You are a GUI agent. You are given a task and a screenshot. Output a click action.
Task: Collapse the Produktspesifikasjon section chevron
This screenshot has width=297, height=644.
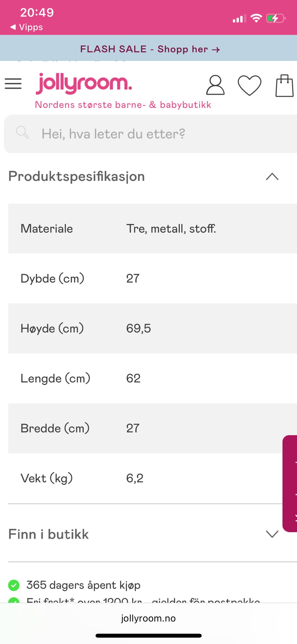pyautogui.click(x=272, y=177)
